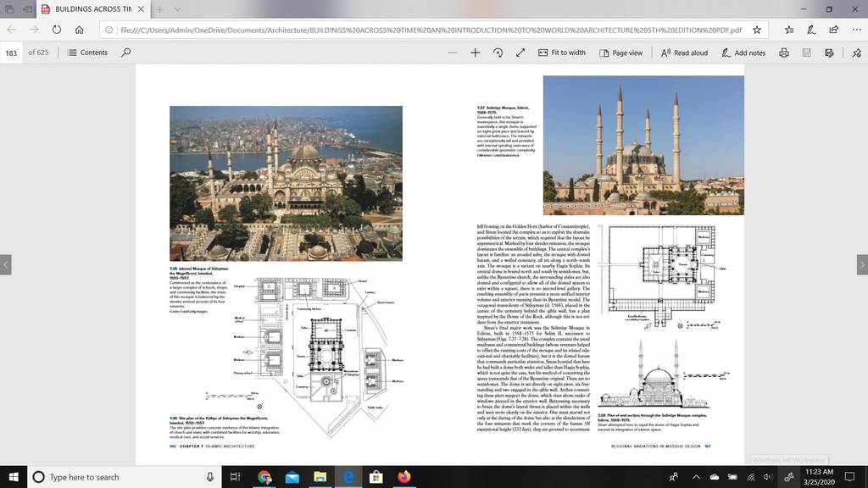Open the set-aside tabs panel icon
868x488 pixels.
(9, 9)
